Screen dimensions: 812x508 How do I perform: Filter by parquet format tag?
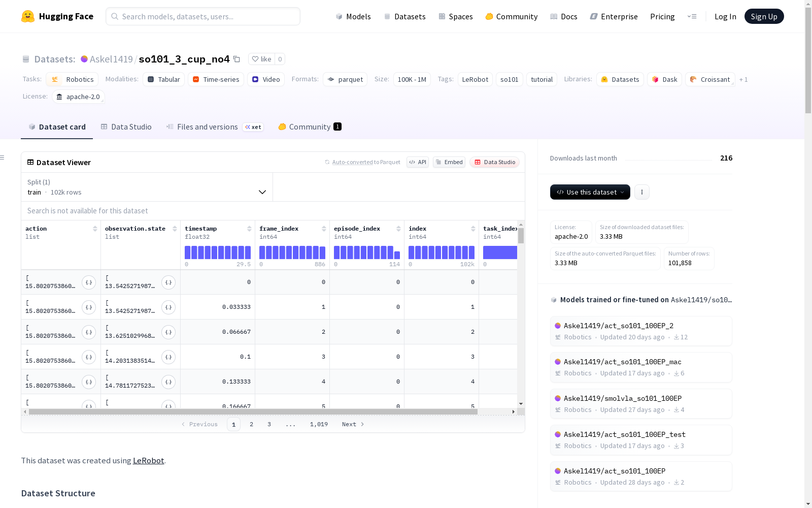(x=345, y=79)
